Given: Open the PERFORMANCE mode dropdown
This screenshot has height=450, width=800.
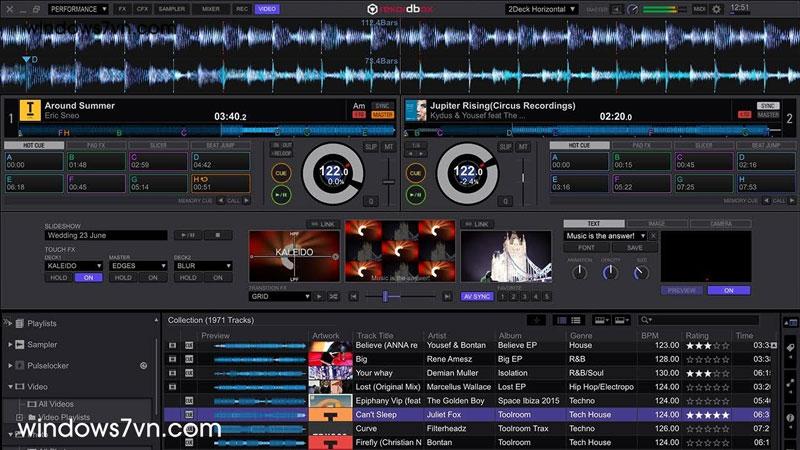Looking at the screenshot, I should coord(78,9).
